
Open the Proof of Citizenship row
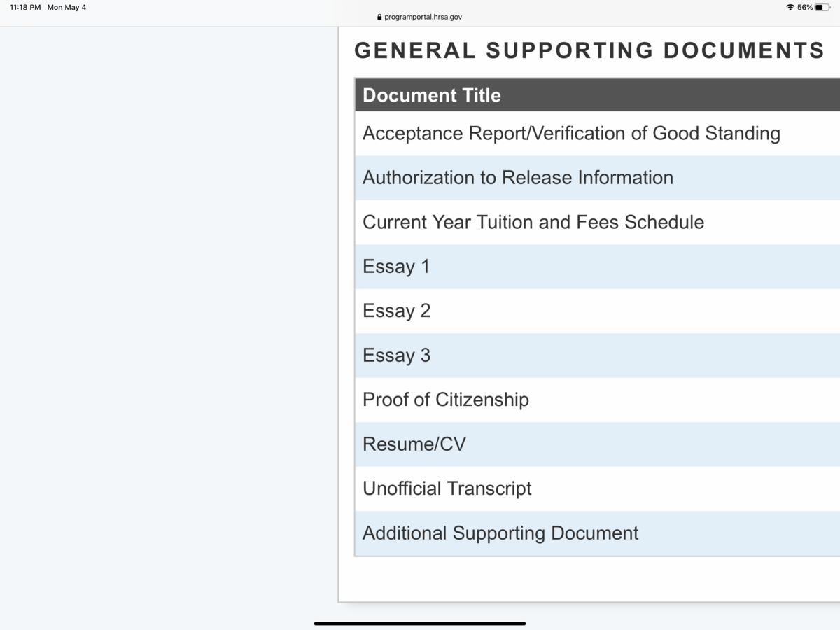446,400
